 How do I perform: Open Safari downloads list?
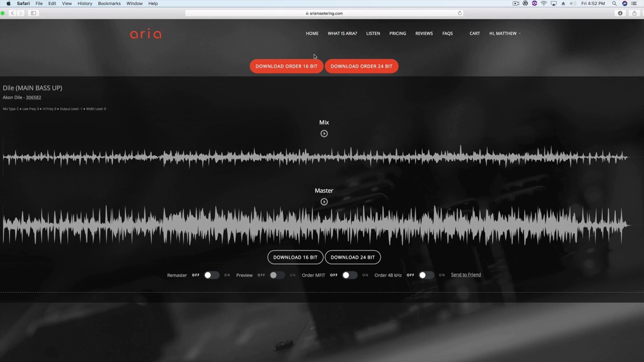pyautogui.click(x=620, y=13)
